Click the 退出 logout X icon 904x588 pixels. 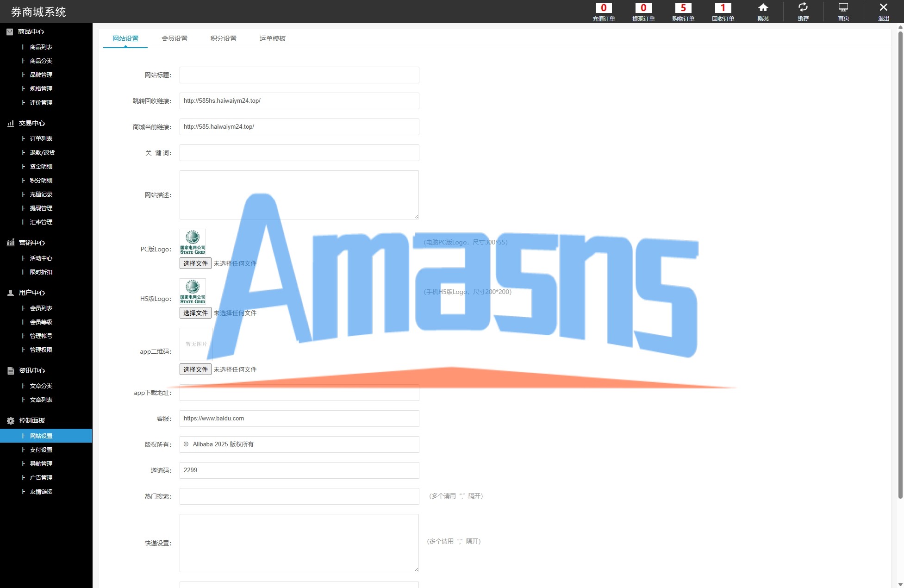883,7
